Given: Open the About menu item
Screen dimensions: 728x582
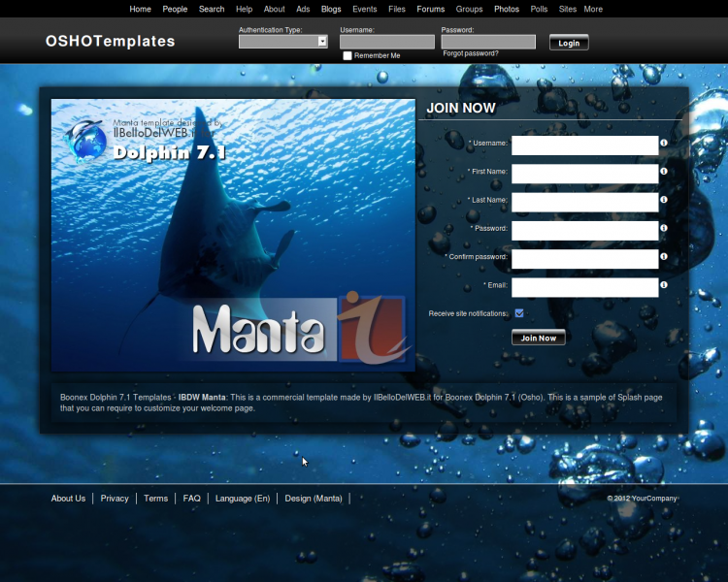Looking at the screenshot, I should [x=275, y=9].
